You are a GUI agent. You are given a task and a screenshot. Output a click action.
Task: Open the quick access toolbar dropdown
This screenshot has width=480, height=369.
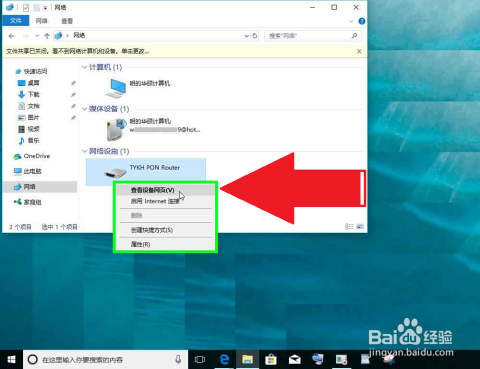coord(45,7)
